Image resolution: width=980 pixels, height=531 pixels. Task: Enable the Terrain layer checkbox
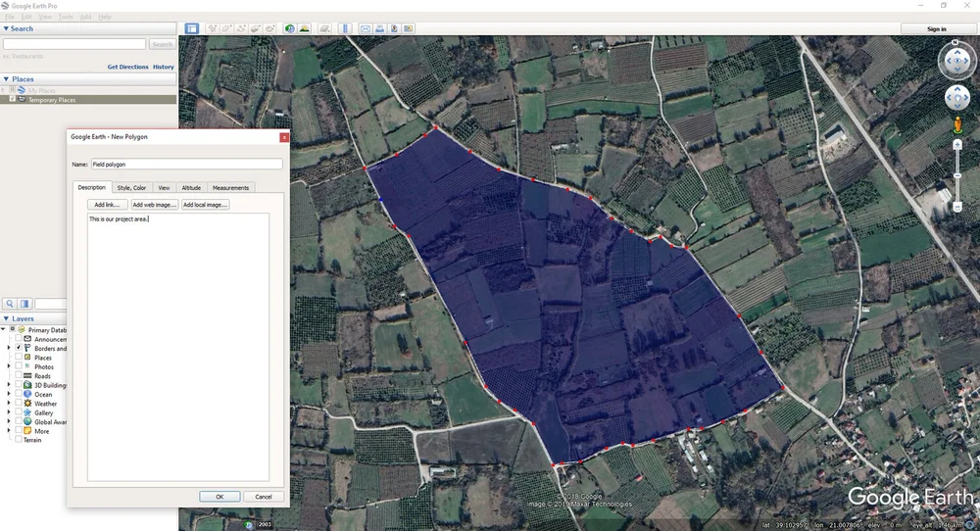click(x=19, y=440)
